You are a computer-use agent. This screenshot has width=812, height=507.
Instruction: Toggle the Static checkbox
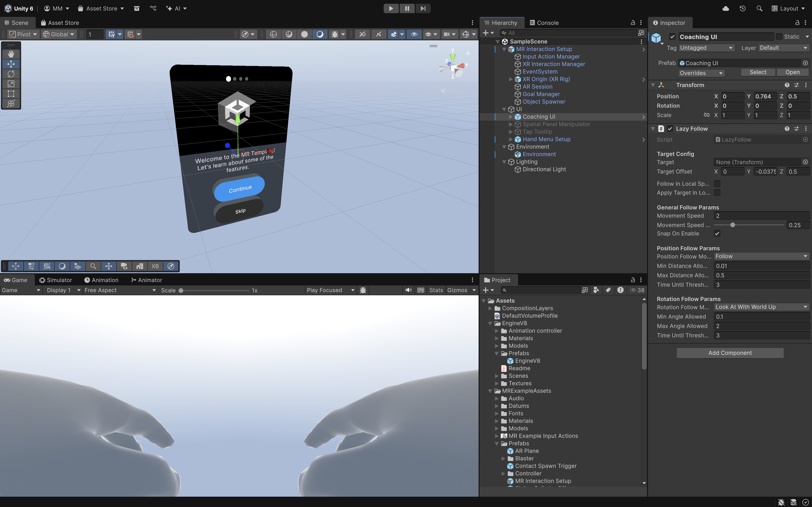click(x=779, y=37)
